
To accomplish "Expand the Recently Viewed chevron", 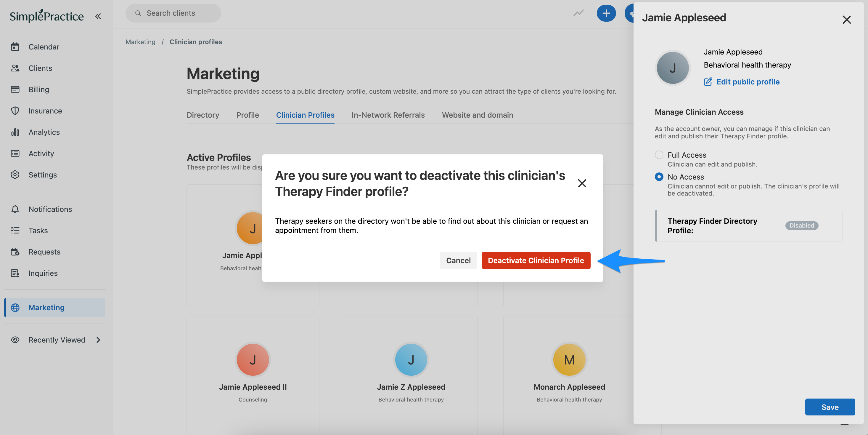I will pos(98,340).
